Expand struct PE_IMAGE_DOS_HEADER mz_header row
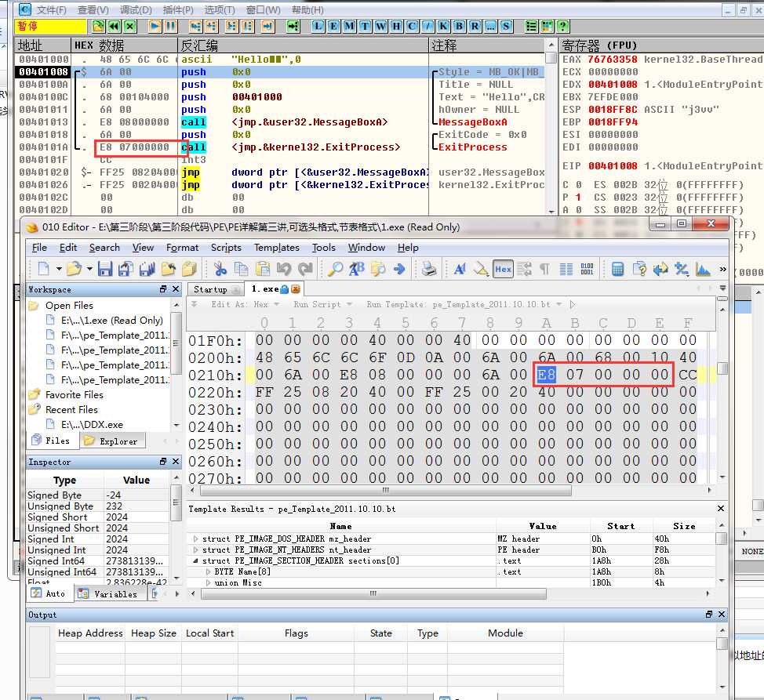 pos(196,539)
